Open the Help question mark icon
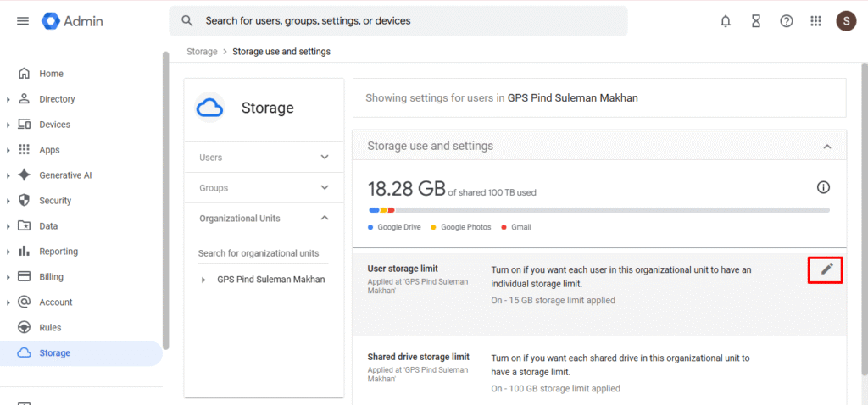The height and width of the screenshot is (405, 868). tap(787, 21)
